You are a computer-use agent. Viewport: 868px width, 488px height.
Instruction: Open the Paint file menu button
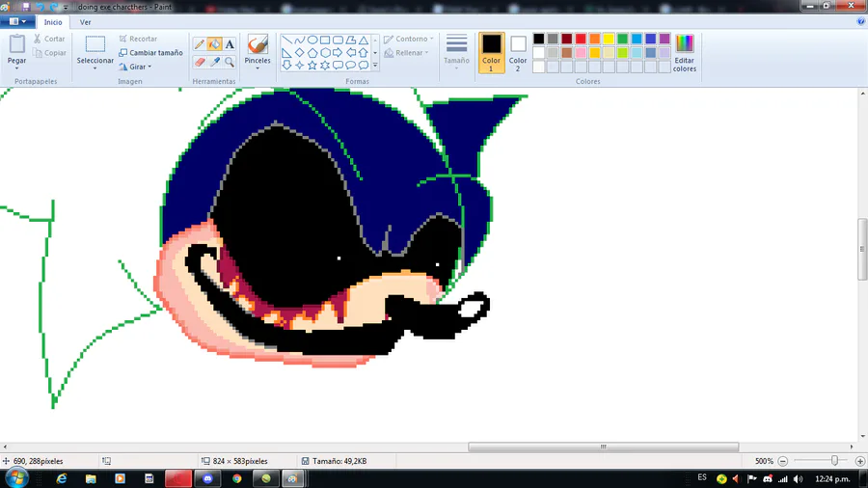pyautogui.click(x=17, y=21)
